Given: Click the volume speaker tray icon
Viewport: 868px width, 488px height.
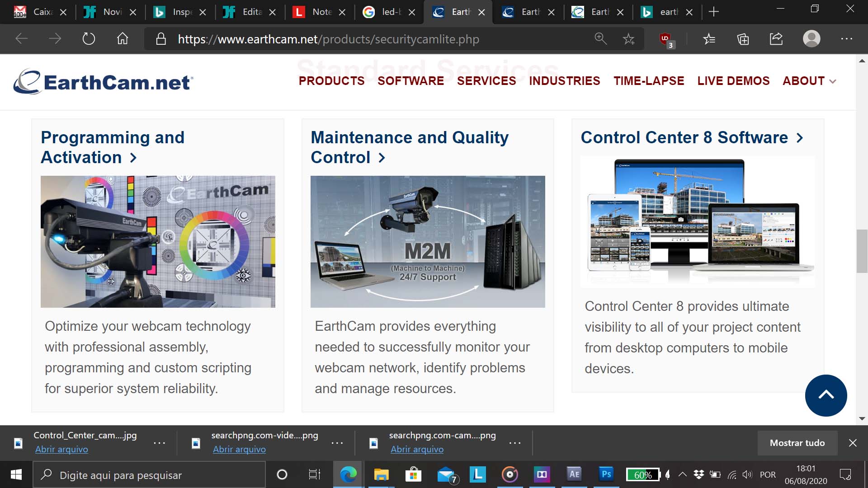Looking at the screenshot, I should [747, 474].
